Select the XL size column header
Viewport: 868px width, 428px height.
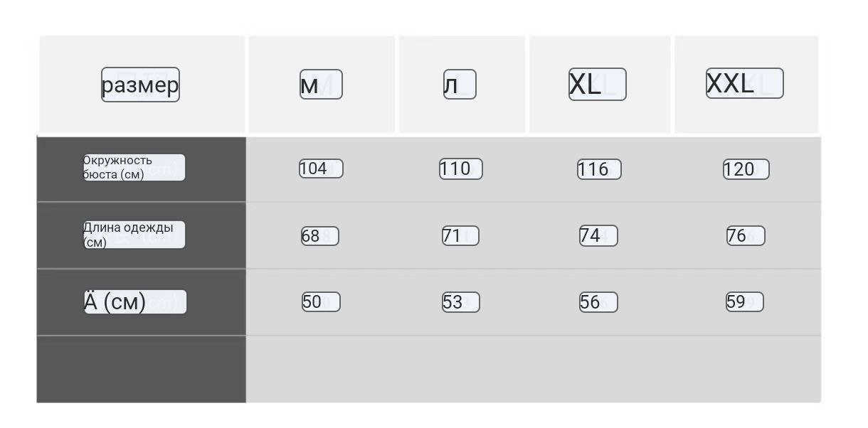(598, 84)
